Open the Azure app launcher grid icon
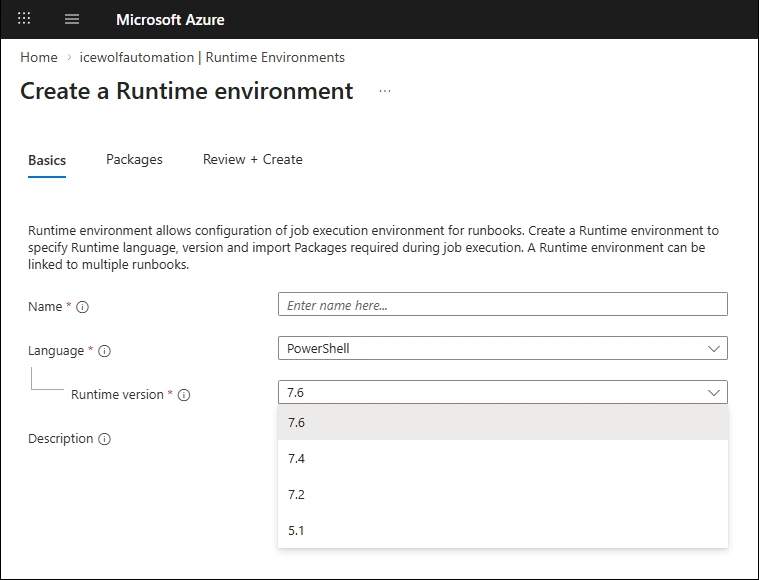 25,19
